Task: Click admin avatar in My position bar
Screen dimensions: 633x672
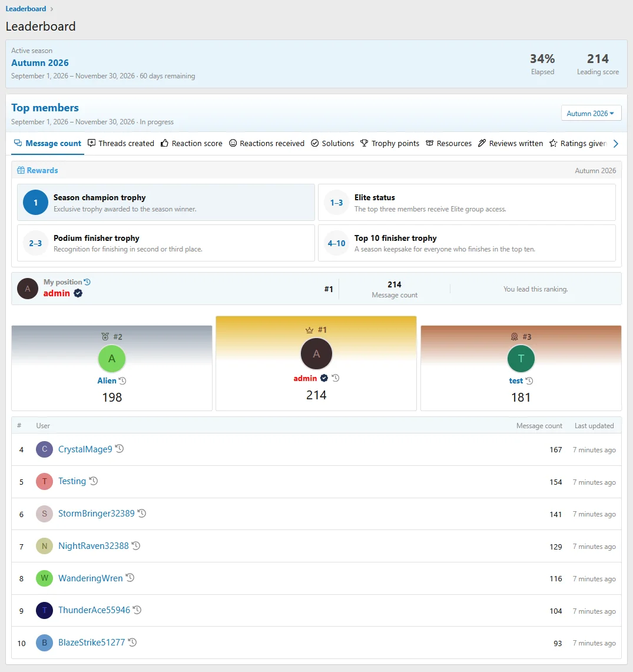Action: [28, 289]
